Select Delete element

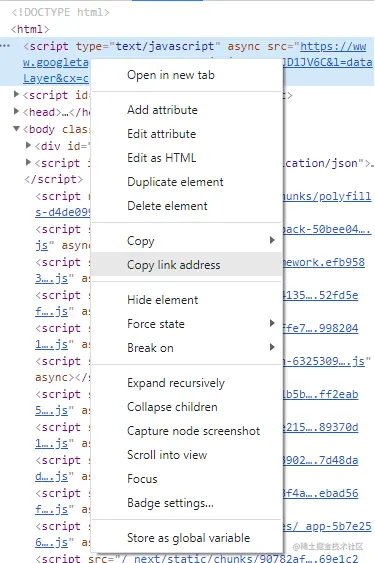(x=186, y=206)
